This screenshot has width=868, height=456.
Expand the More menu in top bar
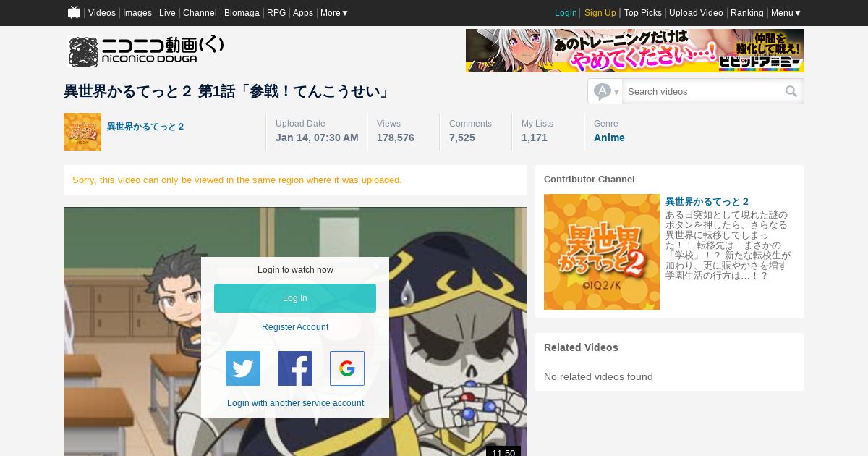(x=334, y=13)
